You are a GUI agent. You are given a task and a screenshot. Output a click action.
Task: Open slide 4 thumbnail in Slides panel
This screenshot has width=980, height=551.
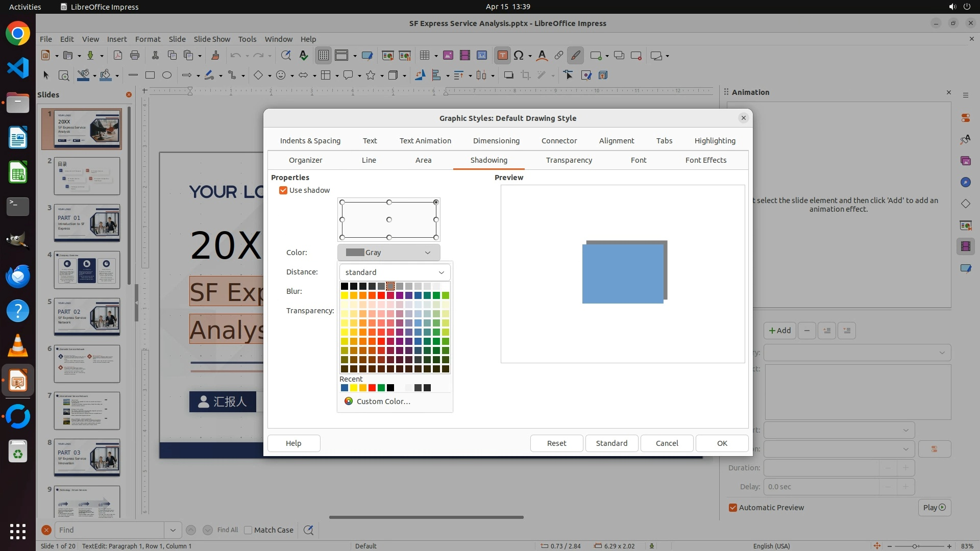pos(87,270)
